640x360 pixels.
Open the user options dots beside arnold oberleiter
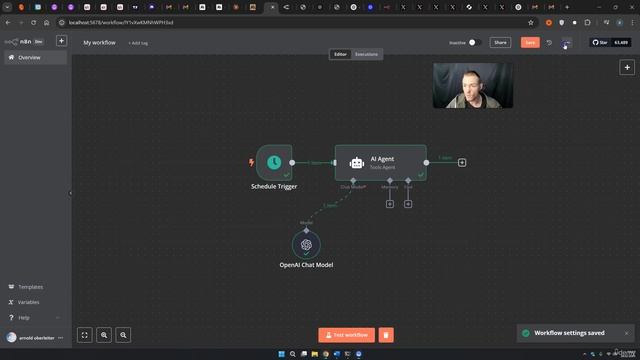[x=61, y=338]
